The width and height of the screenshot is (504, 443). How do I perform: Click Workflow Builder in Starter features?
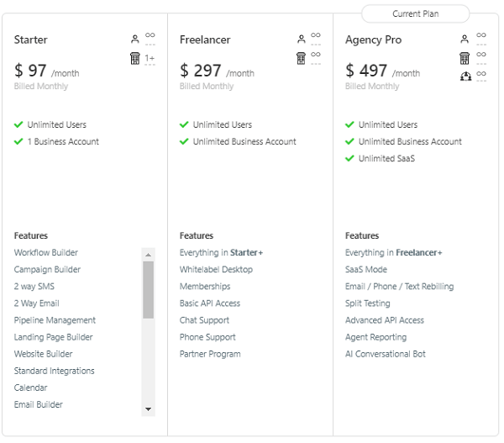[x=46, y=252]
